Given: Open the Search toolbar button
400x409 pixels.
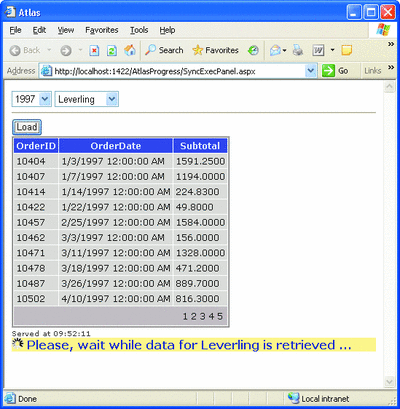Looking at the screenshot, I should (x=164, y=50).
